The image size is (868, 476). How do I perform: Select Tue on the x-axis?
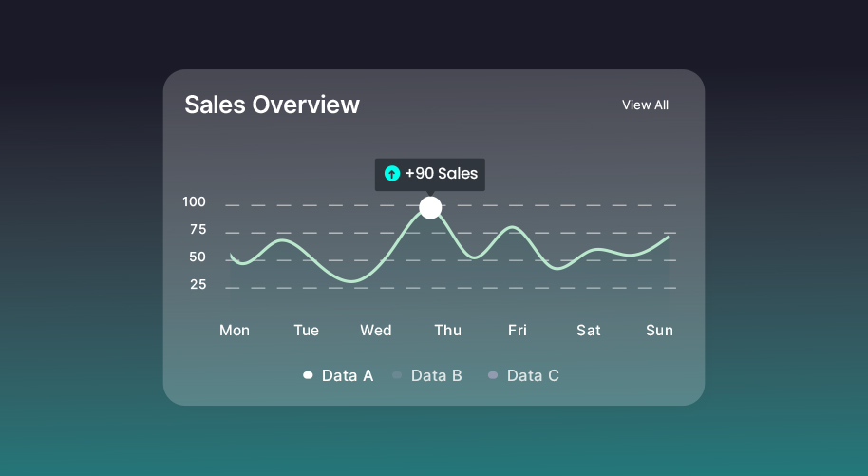[x=306, y=330]
